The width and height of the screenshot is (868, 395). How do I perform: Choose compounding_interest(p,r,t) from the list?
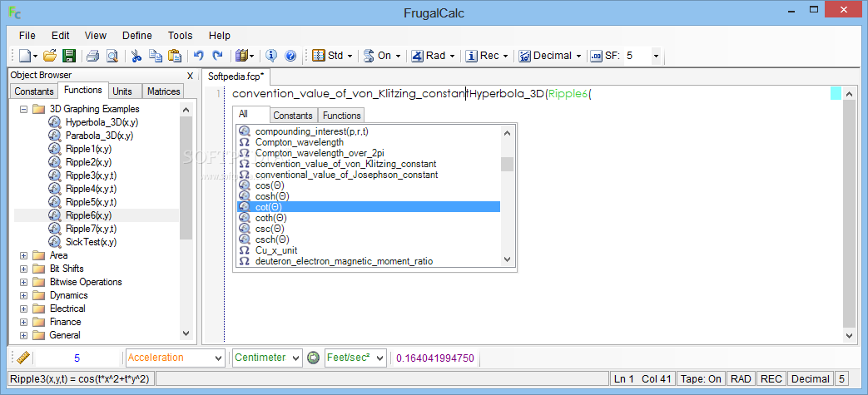[x=311, y=131]
